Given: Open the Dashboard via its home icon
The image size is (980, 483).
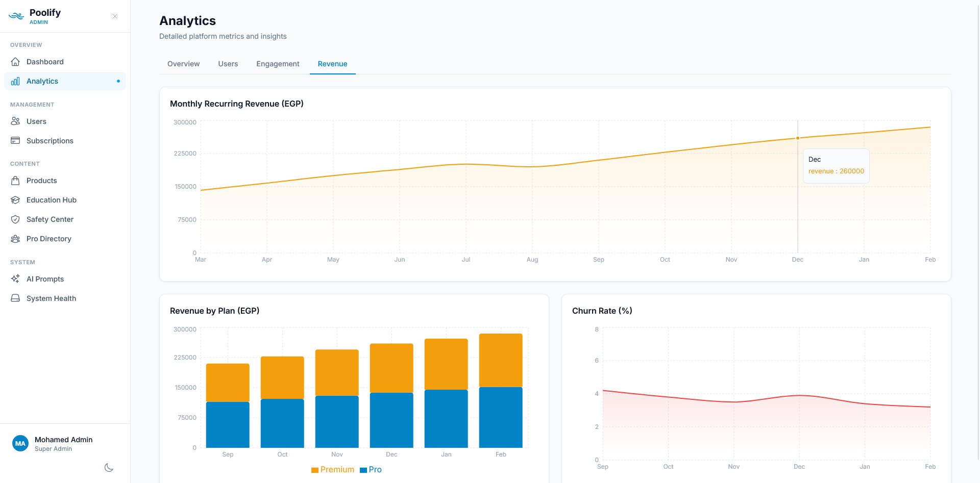Looking at the screenshot, I should (16, 62).
